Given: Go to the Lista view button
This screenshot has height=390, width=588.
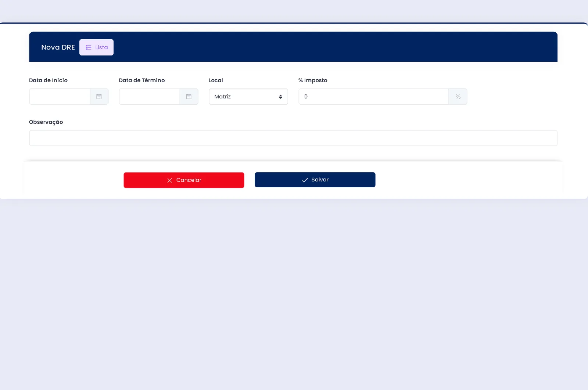Looking at the screenshot, I should tap(96, 47).
